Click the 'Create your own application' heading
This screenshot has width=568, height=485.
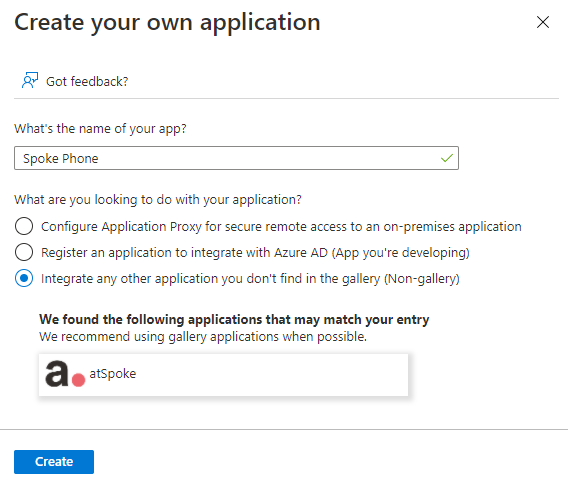point(167,23)
